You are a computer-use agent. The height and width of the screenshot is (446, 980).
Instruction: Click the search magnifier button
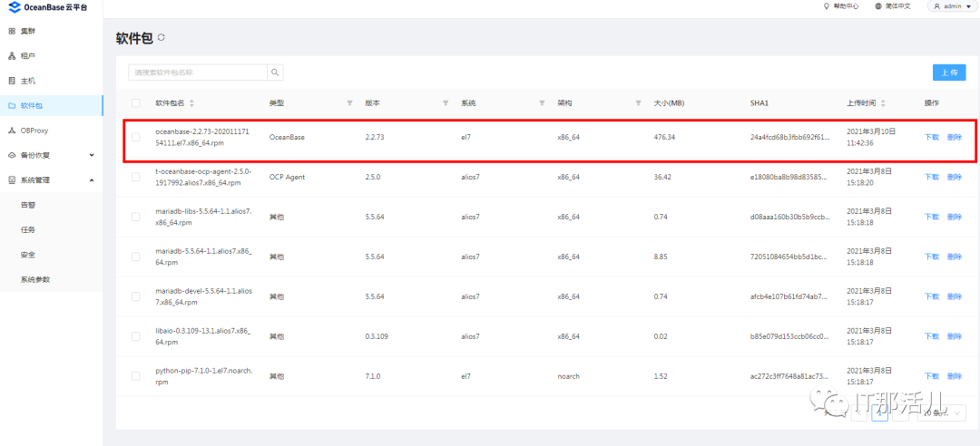click(x=275, y=73)
